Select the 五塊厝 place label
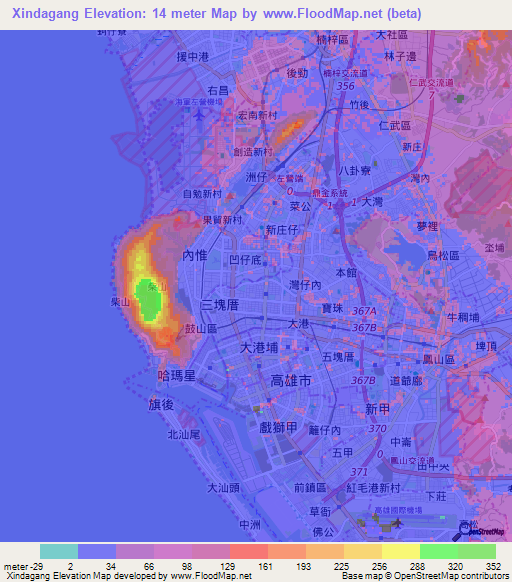The image size is (512, 582). [338, 357]
